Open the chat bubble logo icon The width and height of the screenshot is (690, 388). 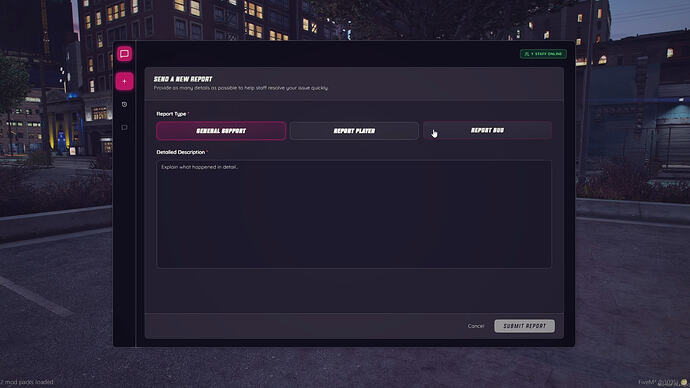pyautogui.click(x=125, y=54)
